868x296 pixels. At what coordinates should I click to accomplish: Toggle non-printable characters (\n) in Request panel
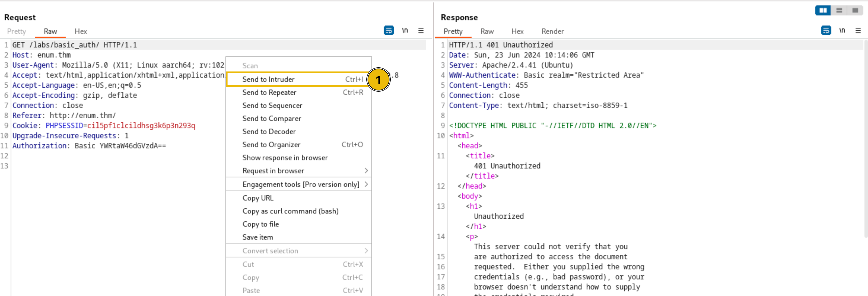[405, 30]
